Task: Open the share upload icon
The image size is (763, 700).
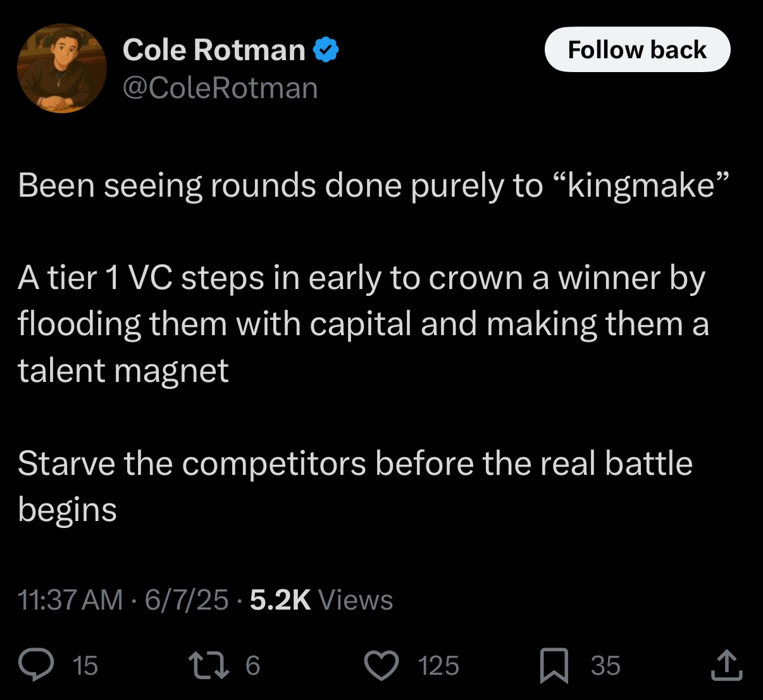Action: point(726,665)
